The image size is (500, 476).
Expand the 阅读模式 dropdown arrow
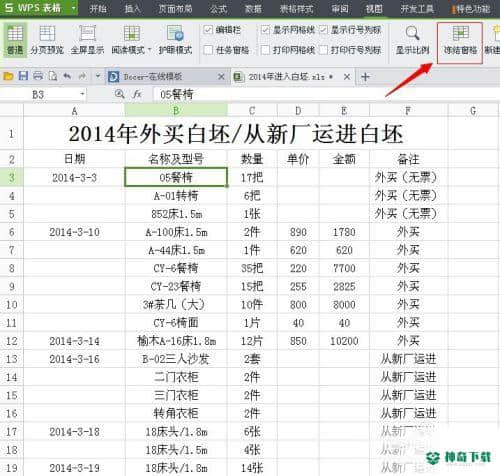149,50
